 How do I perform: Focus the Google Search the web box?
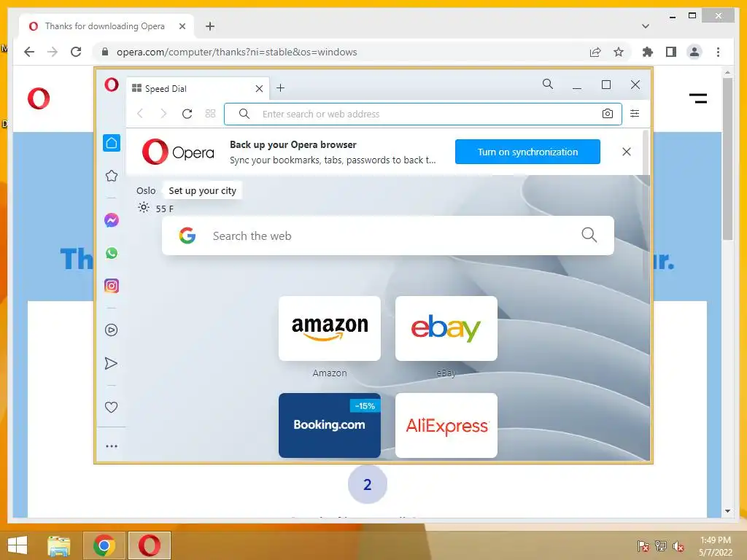coord(388,236)
